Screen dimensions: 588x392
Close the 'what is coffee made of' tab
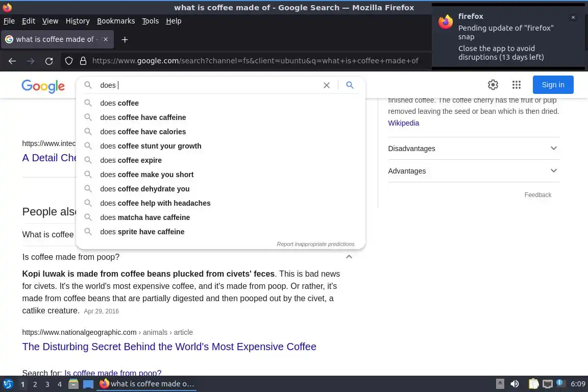click(x=106, y=39)
